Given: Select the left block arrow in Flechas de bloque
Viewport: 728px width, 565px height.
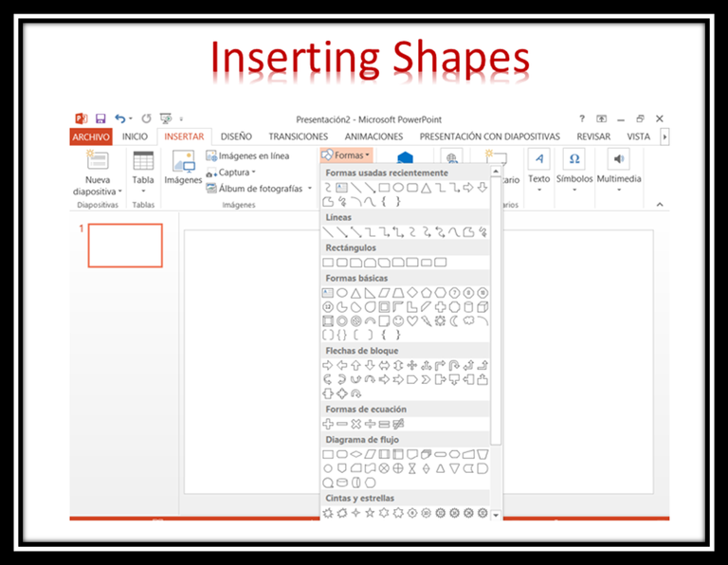Looking at the screenshot, I should point(341,365).
